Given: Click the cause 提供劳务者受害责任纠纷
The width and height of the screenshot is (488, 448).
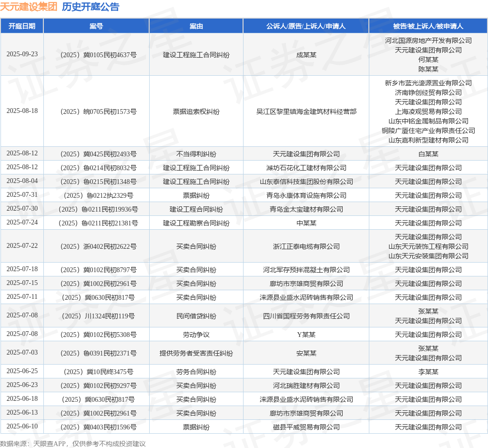Looking at the screenshot, I should [x=196, y=353].
